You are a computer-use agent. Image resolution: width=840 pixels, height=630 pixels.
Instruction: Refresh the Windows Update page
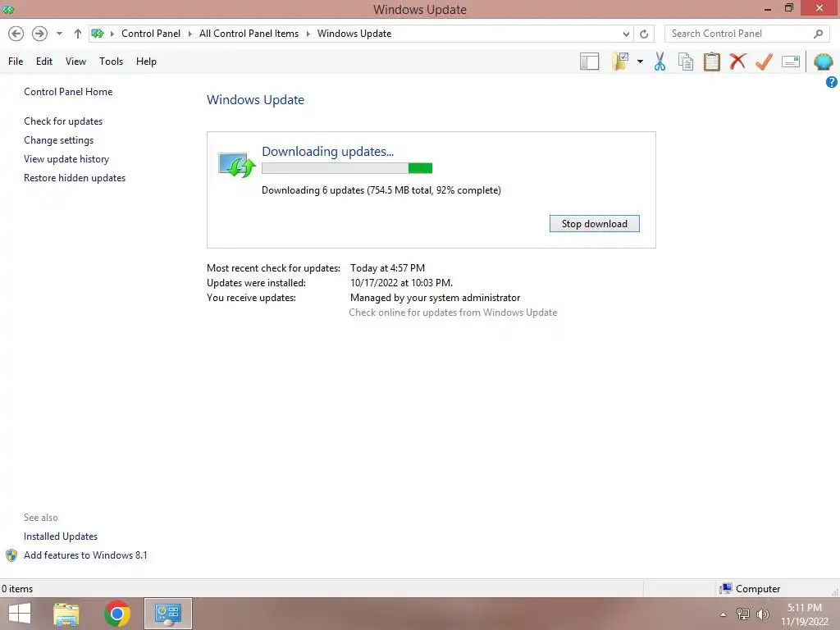click(x=644, y=34)
